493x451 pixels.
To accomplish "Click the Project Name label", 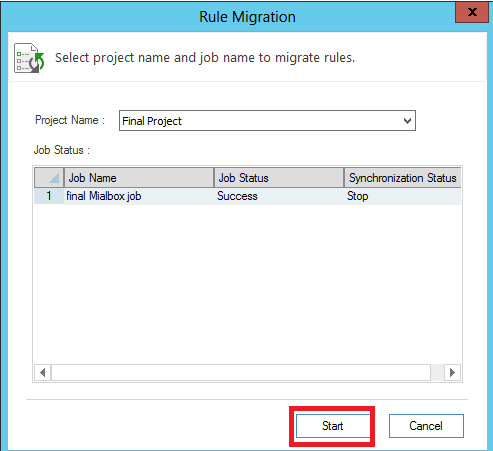I will pos(70,120).
